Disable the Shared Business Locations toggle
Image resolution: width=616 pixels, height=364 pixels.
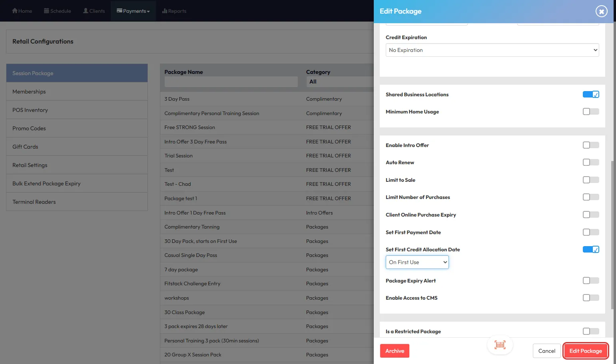pos(590,95)
